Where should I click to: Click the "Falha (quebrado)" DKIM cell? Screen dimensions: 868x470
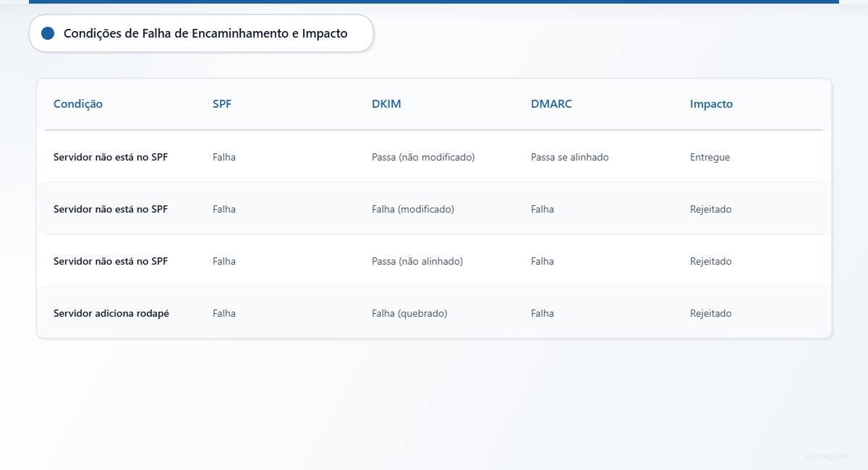click(x=409, y=313)
